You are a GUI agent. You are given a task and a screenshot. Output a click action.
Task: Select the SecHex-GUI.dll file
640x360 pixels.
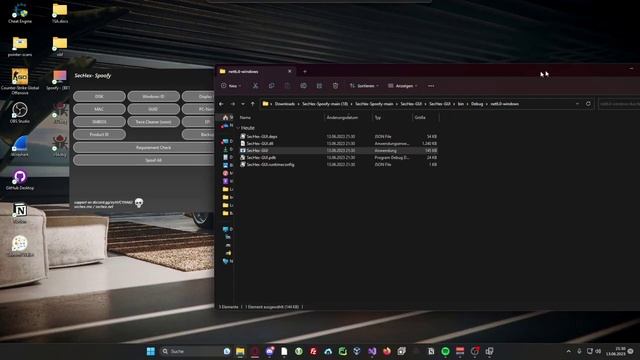coord(339,143)
